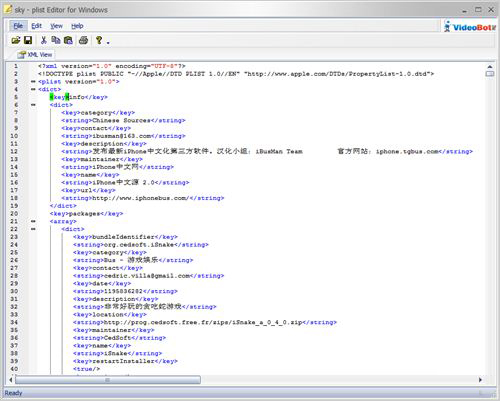Open the Help menu
This screenshot has height=401, width=500.
(77, 26)
